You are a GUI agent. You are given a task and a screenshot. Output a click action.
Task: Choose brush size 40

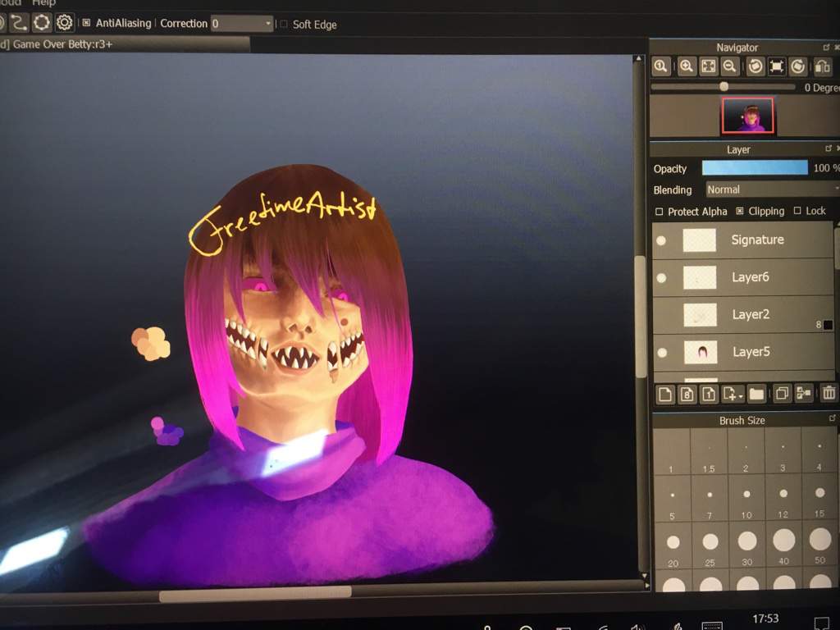pos(783,545)
